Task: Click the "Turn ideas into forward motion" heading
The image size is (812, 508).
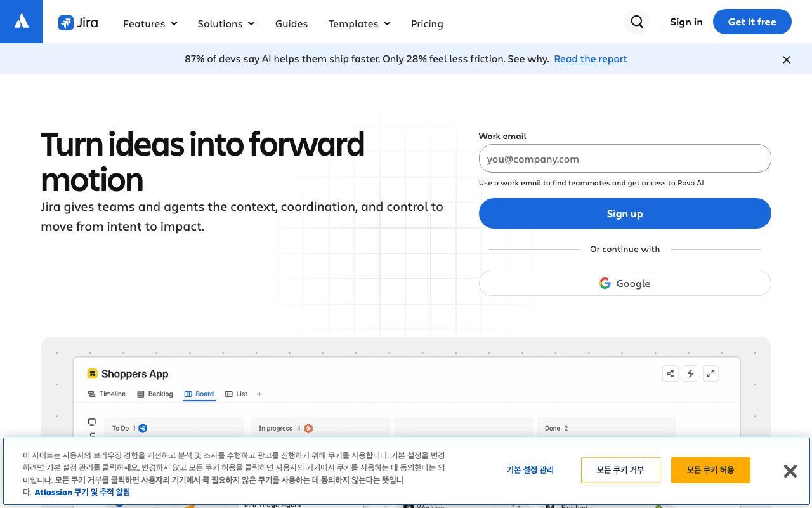Action: 203,162
